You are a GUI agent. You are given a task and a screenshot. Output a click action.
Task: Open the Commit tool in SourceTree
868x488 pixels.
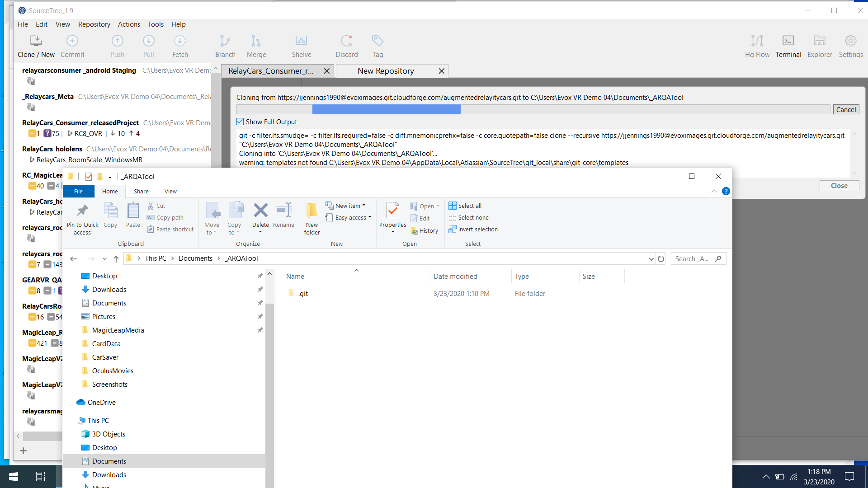click(72, 46)
